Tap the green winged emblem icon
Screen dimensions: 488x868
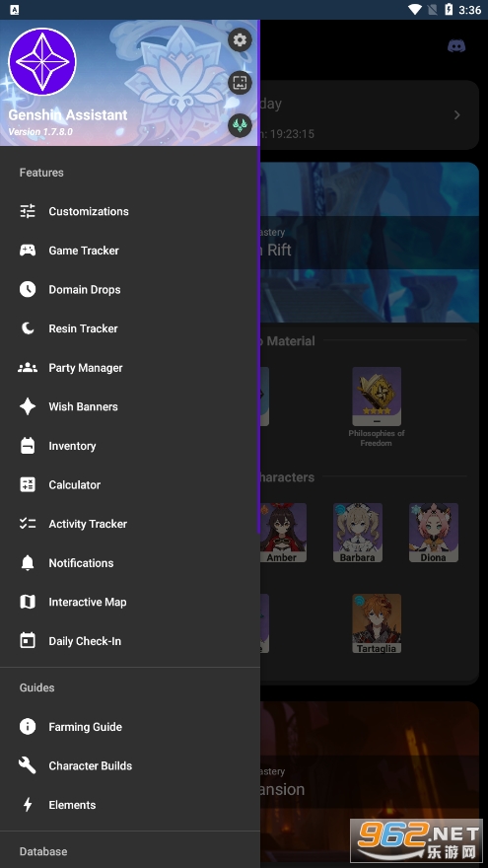[240, 125]
